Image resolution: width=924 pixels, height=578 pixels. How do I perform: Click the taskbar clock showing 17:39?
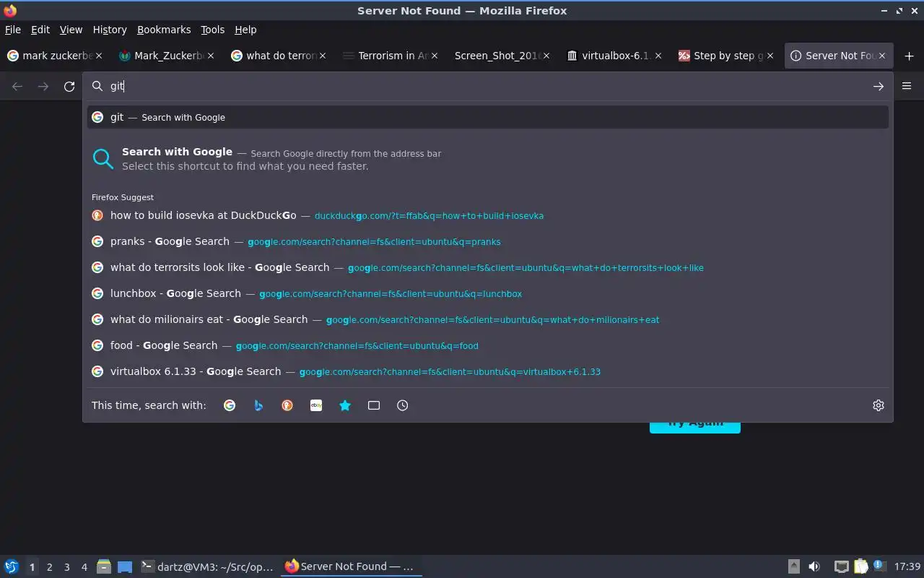tap(907, 566)
